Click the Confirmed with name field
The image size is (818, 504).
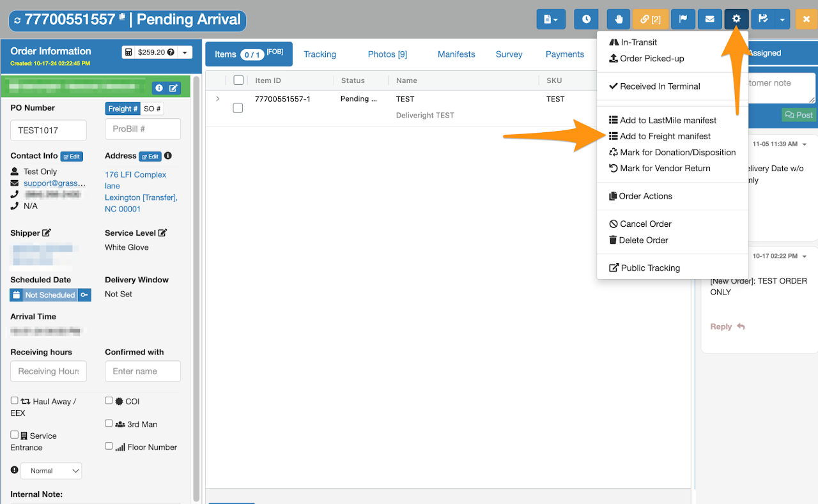143,371
